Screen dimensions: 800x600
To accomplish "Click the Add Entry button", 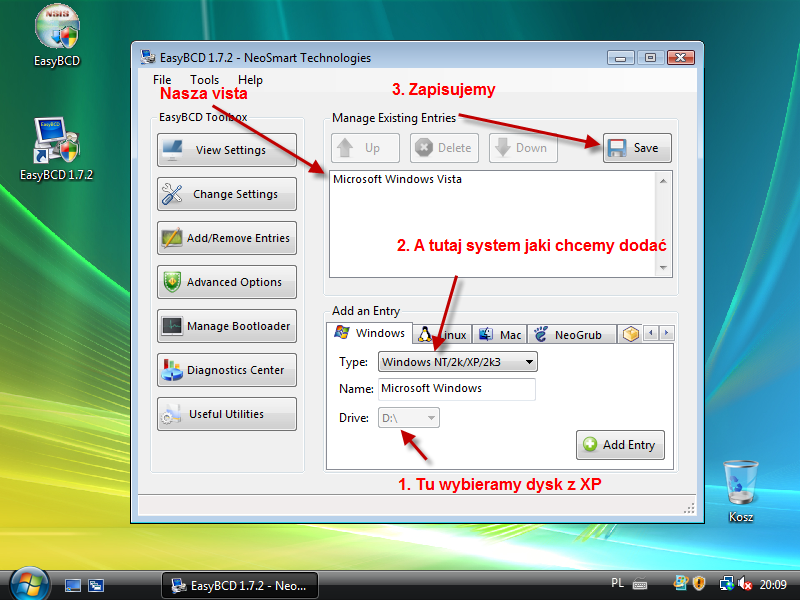I will [620, 445].
